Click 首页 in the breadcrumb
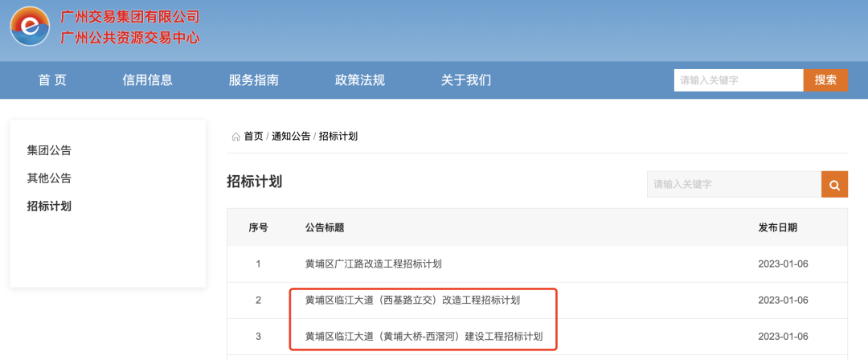Screen dimensions: 868x360 (x=253, y=137)
